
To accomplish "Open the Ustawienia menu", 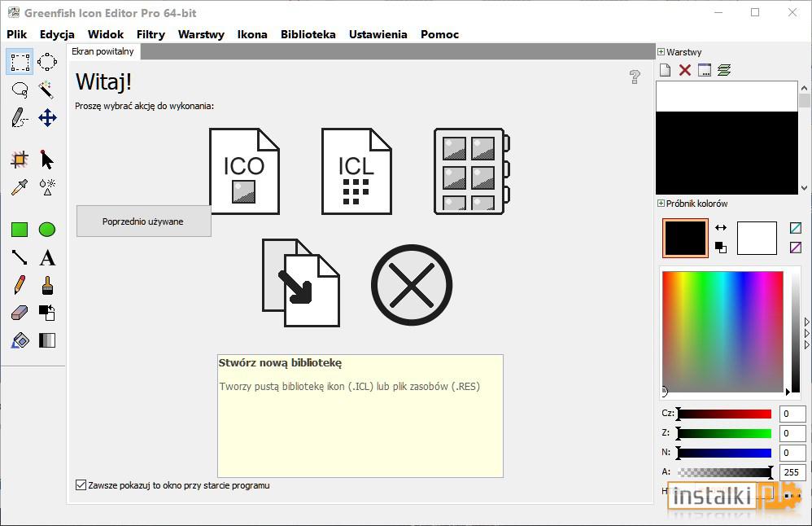I will tap(378, 34).
